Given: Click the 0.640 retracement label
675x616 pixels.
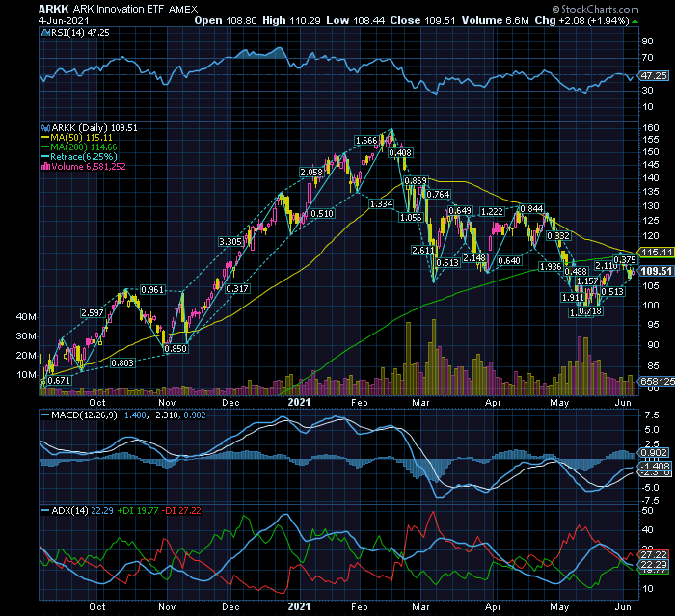Looking at the screenshot, I should [509, 261].
